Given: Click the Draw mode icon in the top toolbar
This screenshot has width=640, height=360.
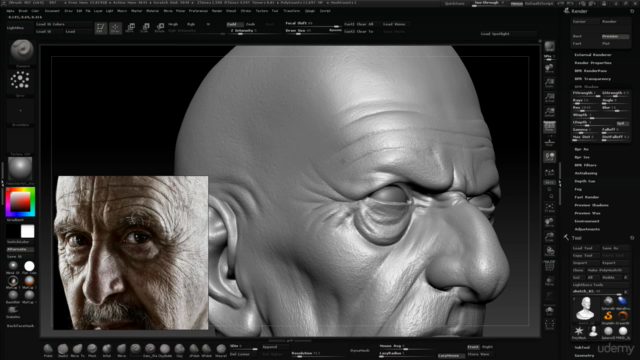Looking at the screenshot, I should [x=116, y=28].
